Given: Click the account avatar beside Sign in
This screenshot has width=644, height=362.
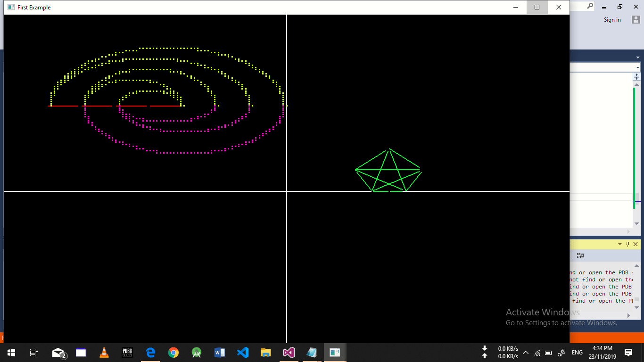Looking at the screenshot, I should click(636, 20).
